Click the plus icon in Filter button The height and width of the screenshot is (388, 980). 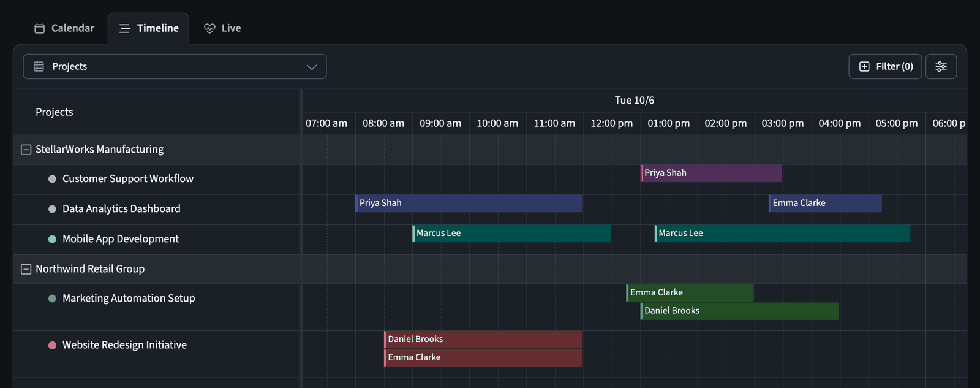pos(864,66)
